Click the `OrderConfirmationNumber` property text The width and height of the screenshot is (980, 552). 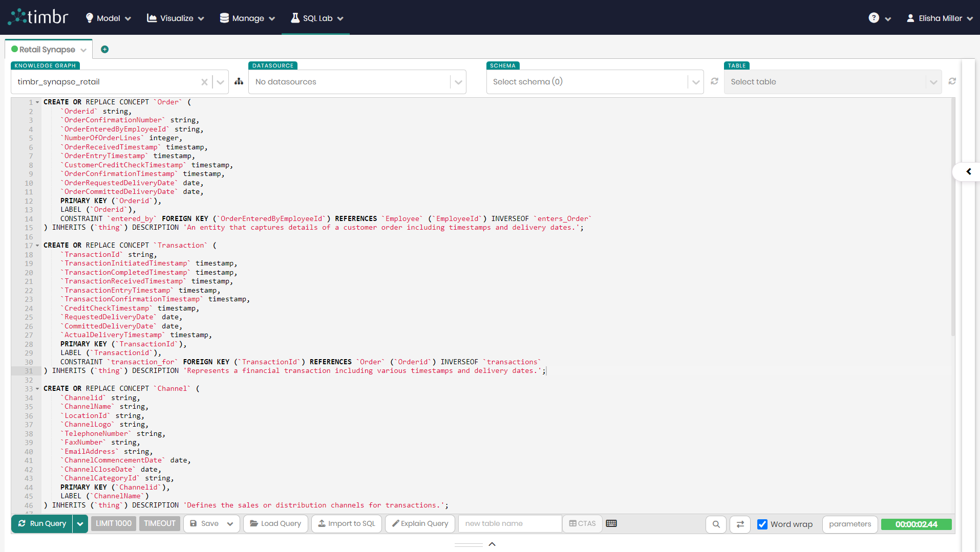113,120
